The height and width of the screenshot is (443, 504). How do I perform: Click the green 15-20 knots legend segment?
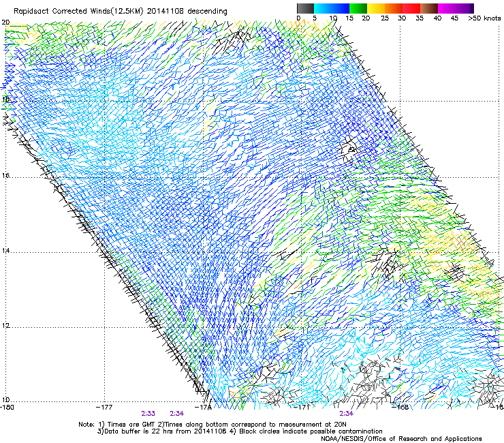358,8
